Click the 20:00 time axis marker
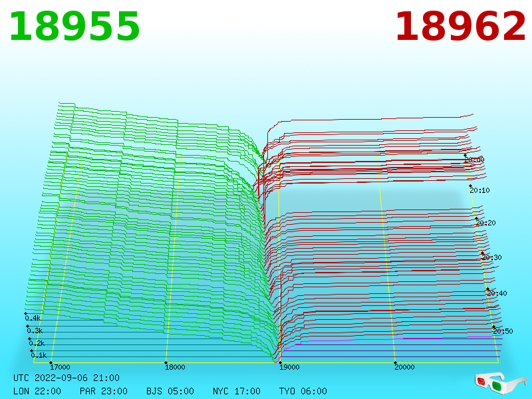Screen dimensions: 532x399 [x=474, y=160]
